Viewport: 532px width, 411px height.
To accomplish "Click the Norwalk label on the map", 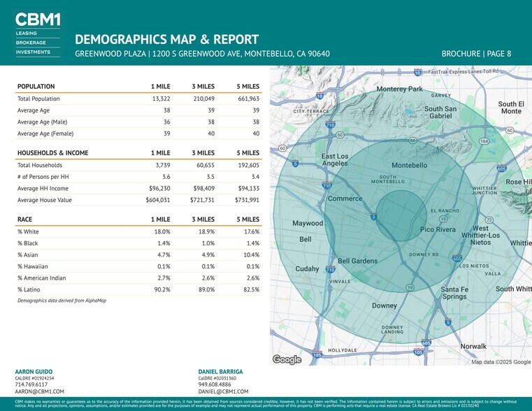I will point(473,346).
